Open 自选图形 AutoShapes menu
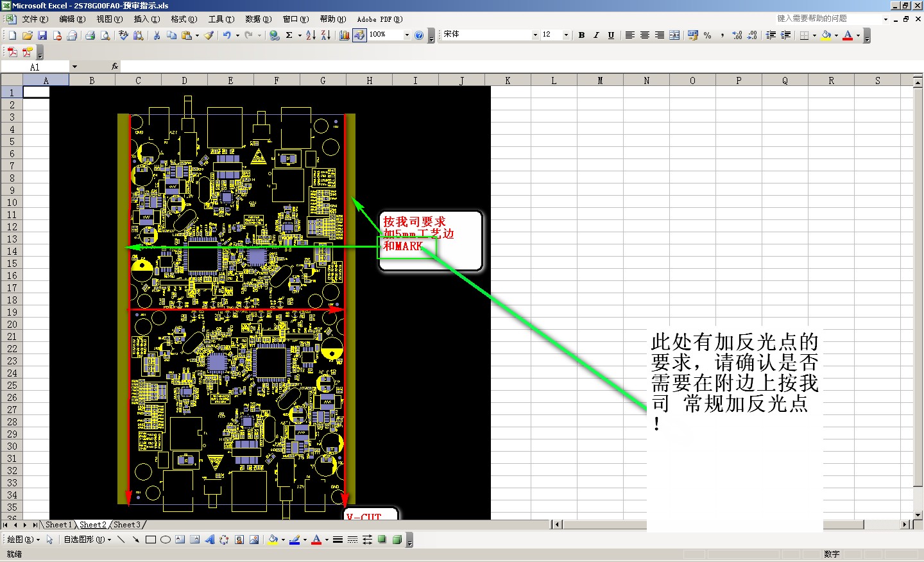Screen dimensions: 924x562 coord(87,540)
